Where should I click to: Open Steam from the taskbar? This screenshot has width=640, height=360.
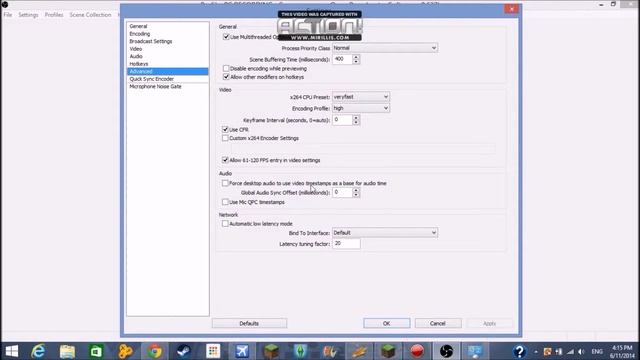coord(184,351)
